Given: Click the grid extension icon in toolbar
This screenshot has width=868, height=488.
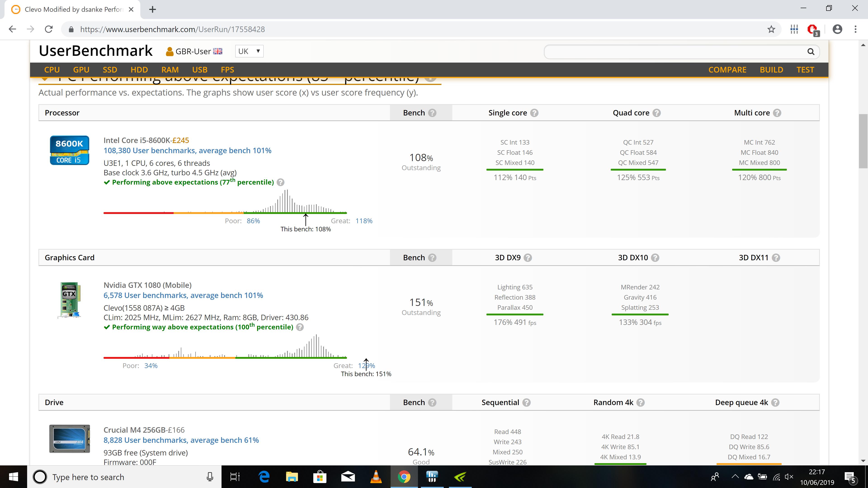Looking at the screenshot, I should [x=794, y=29].
